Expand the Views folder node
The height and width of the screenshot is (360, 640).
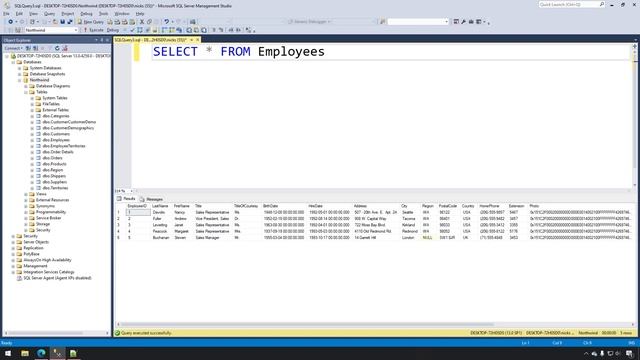(x=26, y=194)
